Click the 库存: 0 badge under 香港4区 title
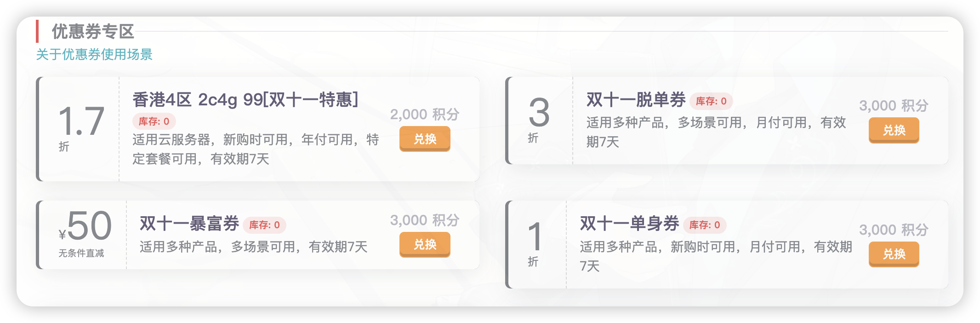980x323 pixels. [154, 121]
